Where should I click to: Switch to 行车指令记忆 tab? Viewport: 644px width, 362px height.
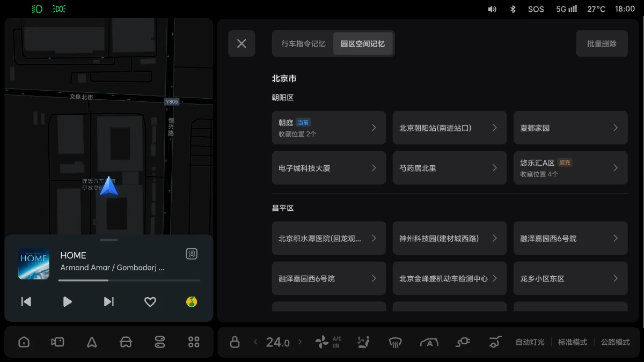tap(303, 43)
